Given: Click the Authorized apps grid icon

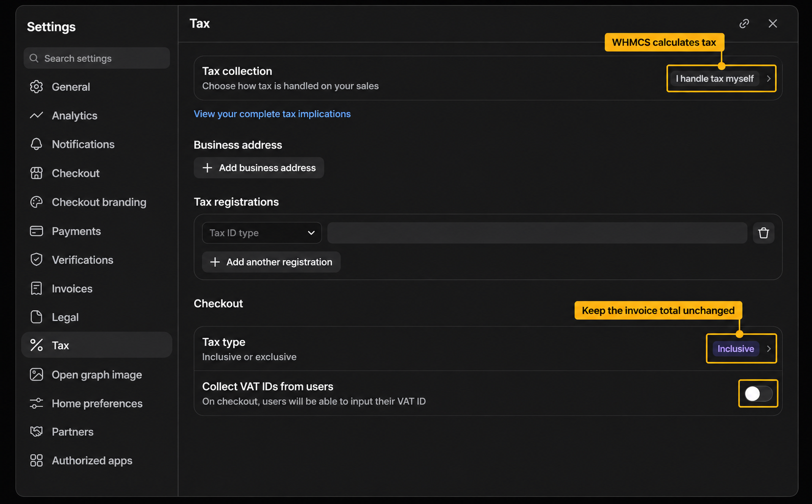Looking at the screenshot, I should pos(36,461).
